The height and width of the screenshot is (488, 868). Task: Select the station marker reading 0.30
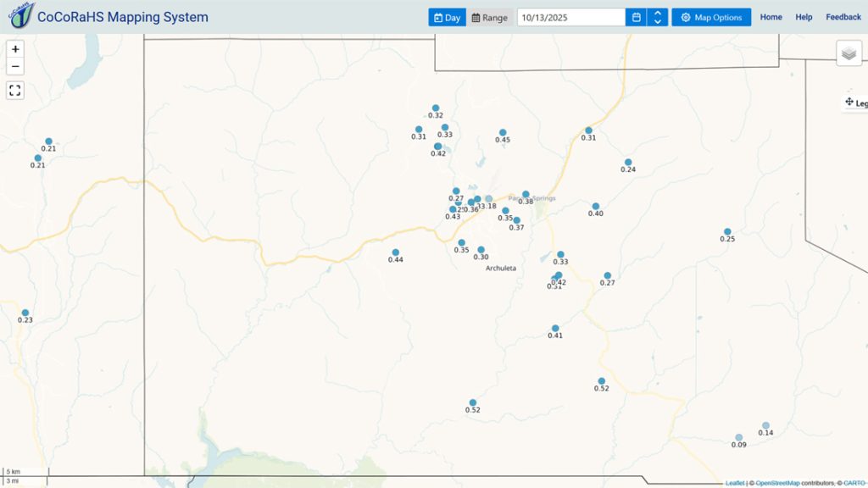point(481,250)
